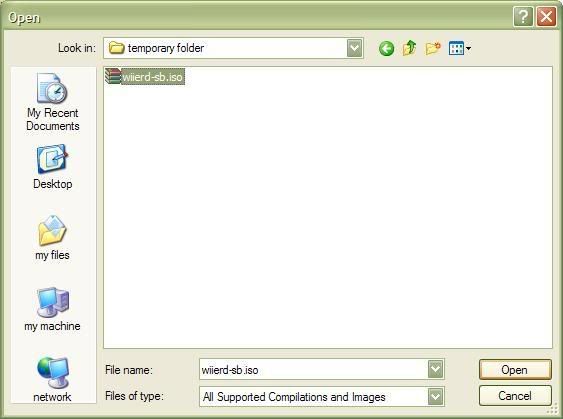Expand the Files of type dropdown
Screen dimensions: 563x419
(x=436, y=397)
